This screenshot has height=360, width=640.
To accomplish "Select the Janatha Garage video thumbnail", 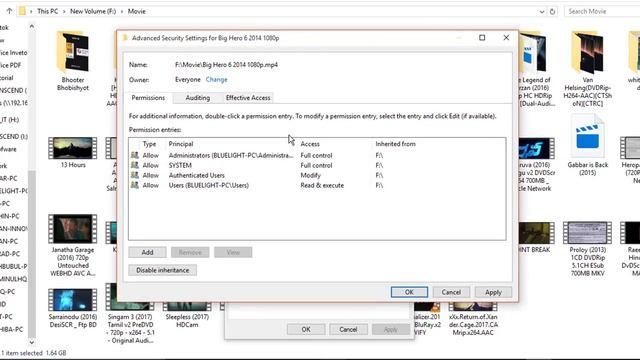I will click(x=73, y=229).
